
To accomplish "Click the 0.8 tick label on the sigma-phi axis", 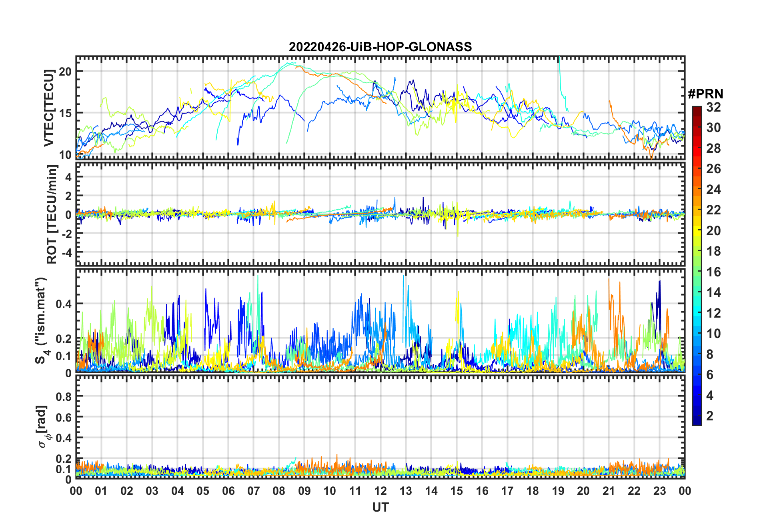I will click(64, 397).
